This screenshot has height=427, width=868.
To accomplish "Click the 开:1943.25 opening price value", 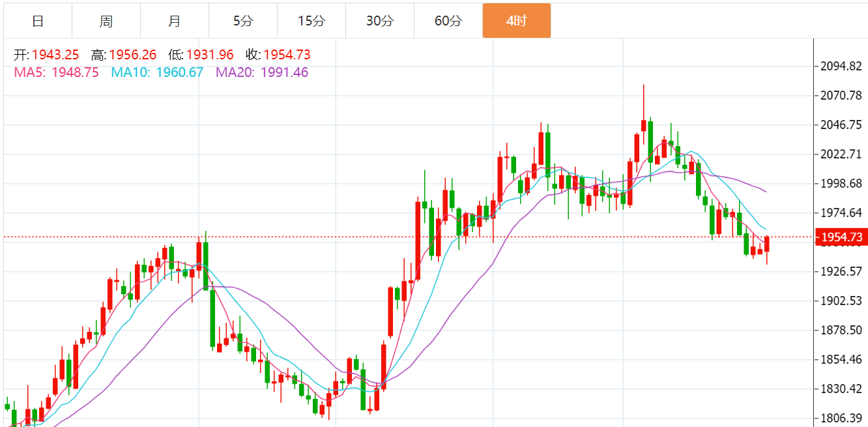I will pos(46,55).
